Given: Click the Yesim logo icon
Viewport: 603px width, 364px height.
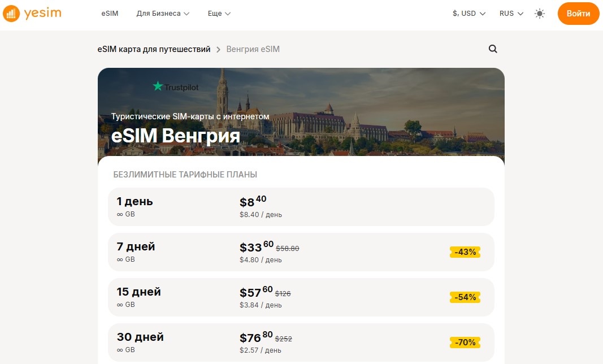Looking at the screenshot, I should pos(10,13).
